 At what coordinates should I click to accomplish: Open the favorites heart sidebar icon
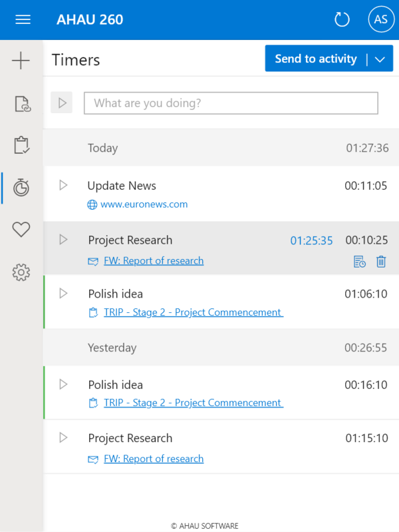click(x=21, y=230)
